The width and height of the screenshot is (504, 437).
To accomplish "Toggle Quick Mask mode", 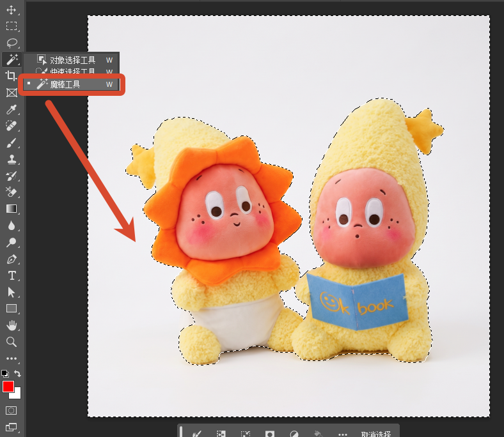I will pos(12,410).
